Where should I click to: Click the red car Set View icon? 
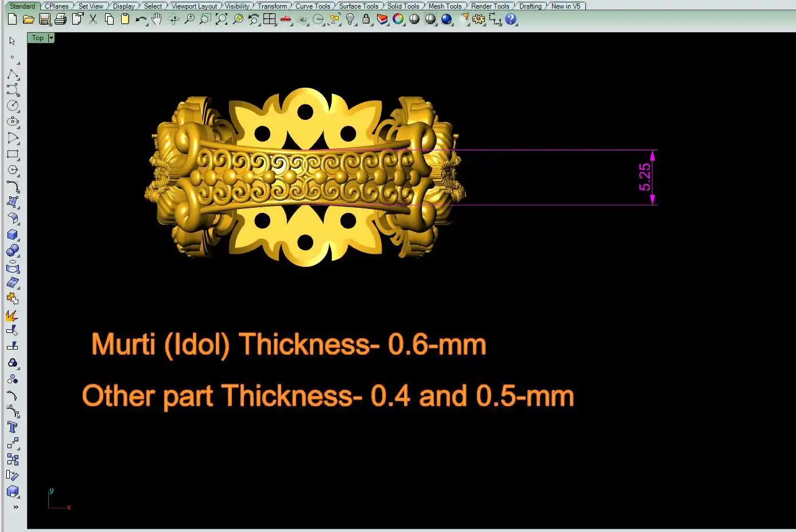[285, 20]
